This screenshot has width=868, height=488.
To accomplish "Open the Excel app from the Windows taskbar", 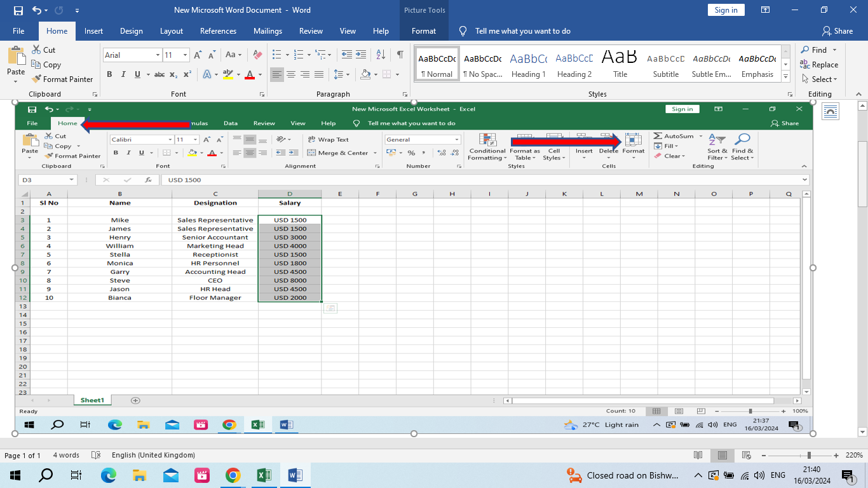I will tap(264, 475).
